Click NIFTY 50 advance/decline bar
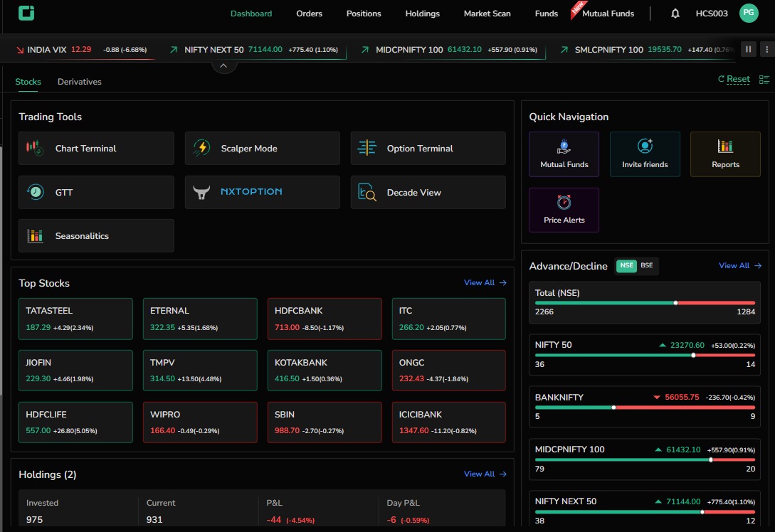The width and height of the screenshot is (775, 532). (645, 355)
